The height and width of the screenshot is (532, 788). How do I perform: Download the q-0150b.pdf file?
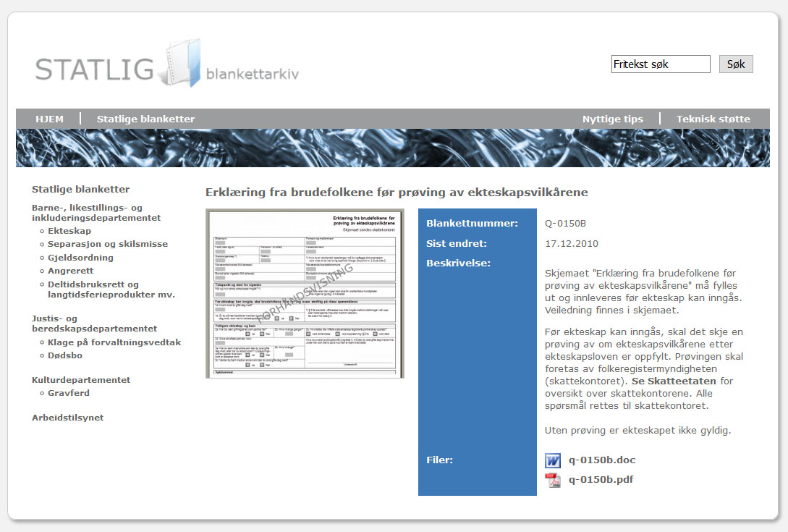(601, 479)
